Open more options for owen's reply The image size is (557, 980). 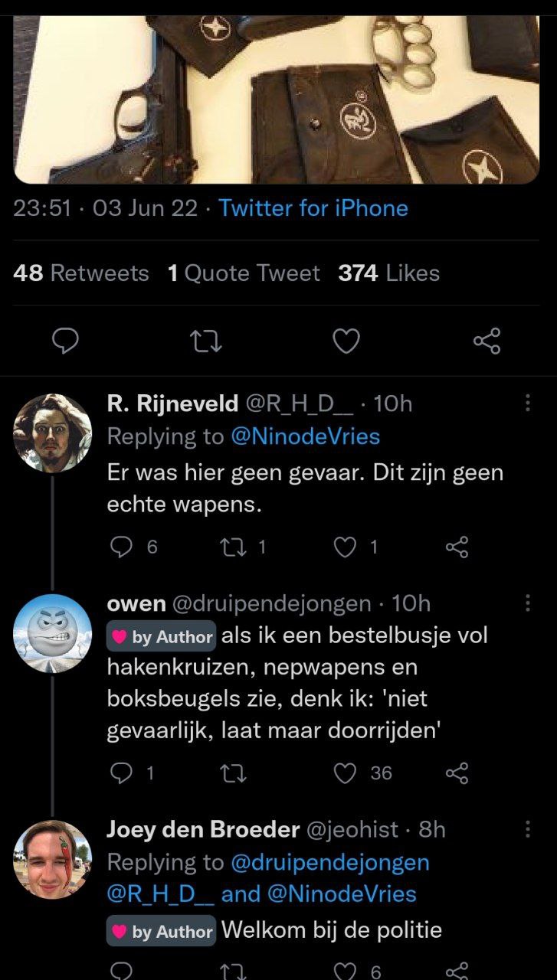tap(527, 603)
